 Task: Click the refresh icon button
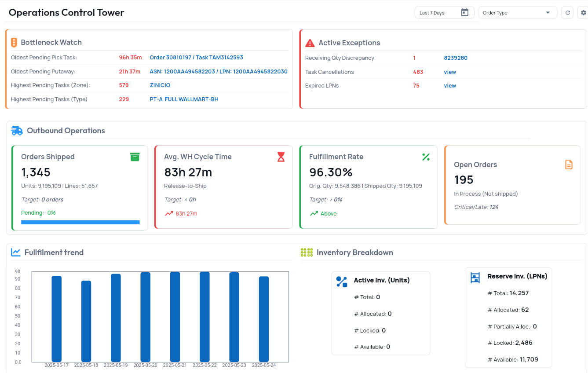click(x=567, y=13)
